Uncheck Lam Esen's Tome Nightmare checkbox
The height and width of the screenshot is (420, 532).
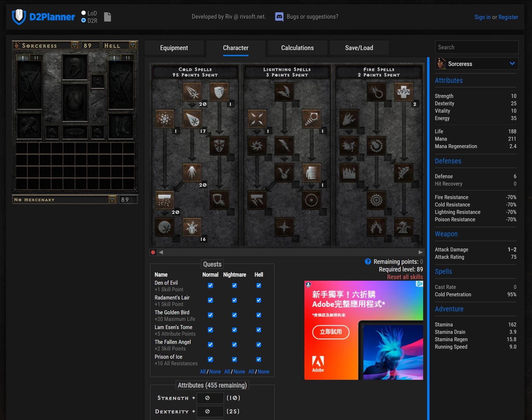[234, 330]
